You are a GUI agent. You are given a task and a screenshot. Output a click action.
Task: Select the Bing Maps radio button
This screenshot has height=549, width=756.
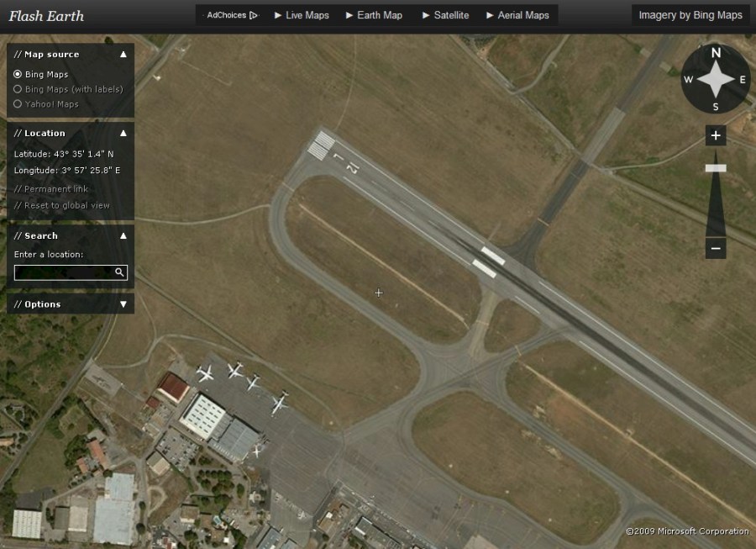[x=18, y=75]
